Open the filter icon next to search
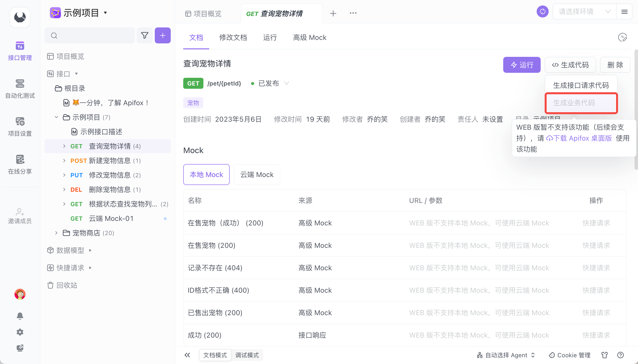This screenshot has width=638, height=364. 145,35
